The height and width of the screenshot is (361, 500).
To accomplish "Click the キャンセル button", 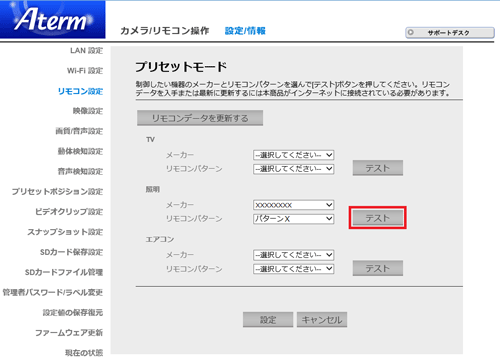I will point(322,320).
